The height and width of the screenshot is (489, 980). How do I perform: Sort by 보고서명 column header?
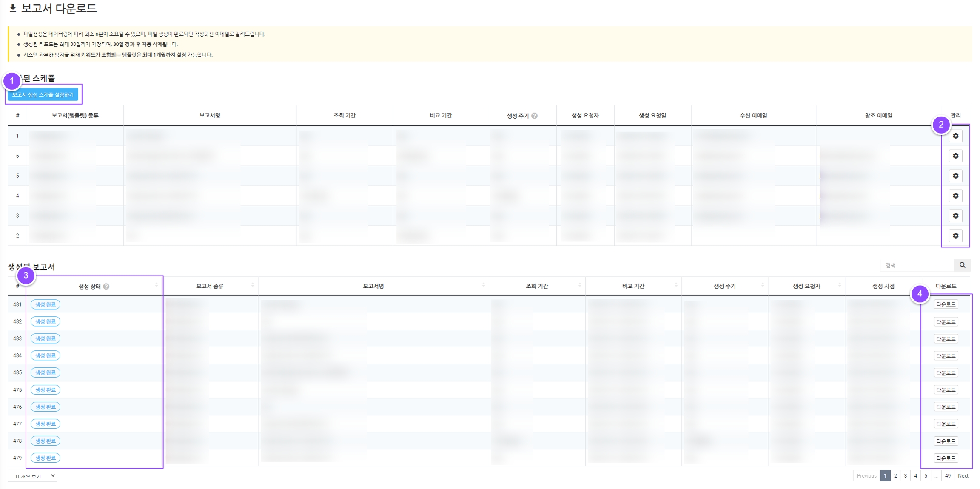click(373, 286)
